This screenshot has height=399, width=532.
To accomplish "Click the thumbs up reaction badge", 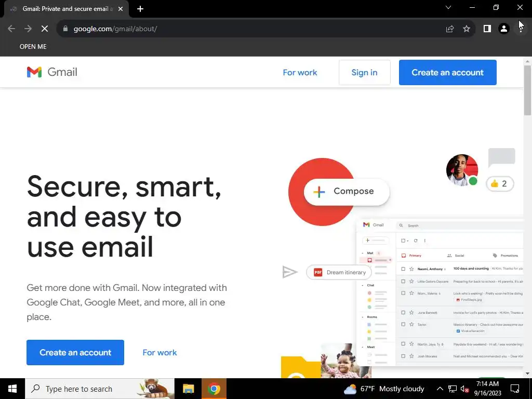I will (499, 184).
